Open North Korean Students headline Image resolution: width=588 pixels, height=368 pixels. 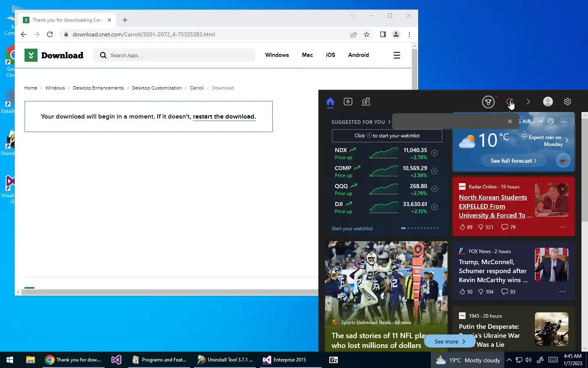(495, 206)
